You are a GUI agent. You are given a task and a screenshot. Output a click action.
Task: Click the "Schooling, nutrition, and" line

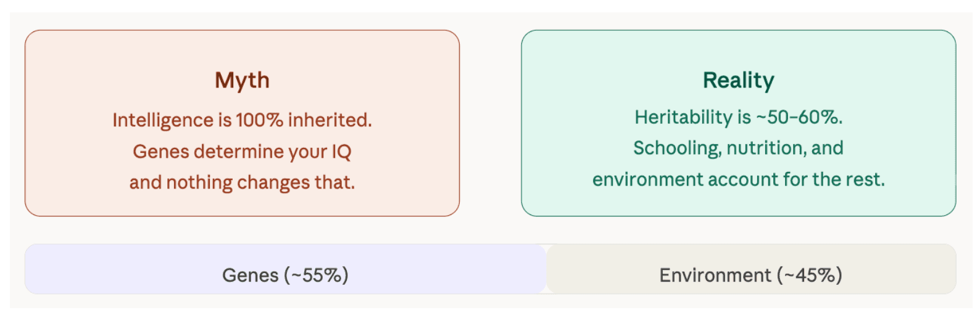tap(738, 148)
